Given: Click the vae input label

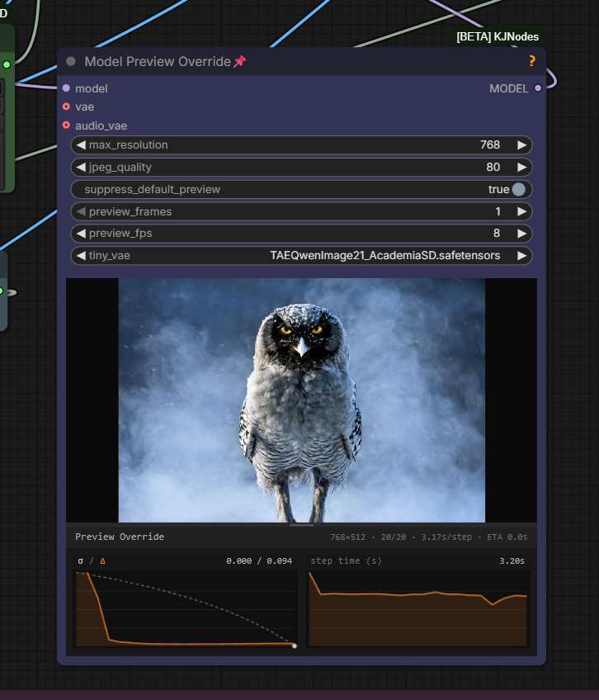Looking at the screenshot, I should point(84,107).
